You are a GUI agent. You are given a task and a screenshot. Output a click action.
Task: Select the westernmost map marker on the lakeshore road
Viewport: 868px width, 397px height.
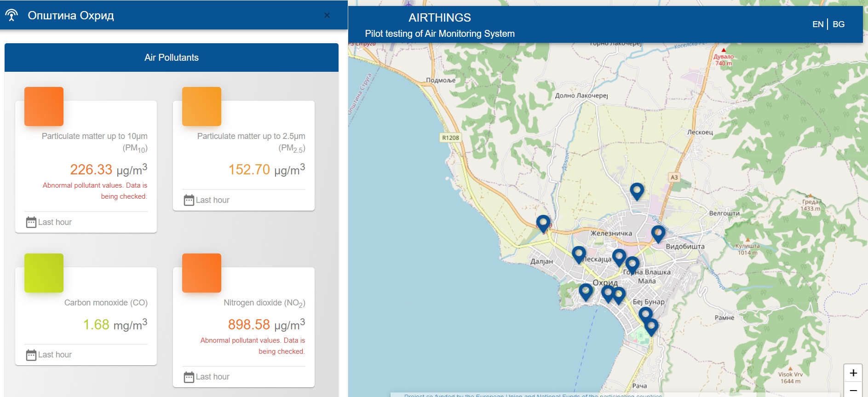[543, 223]
